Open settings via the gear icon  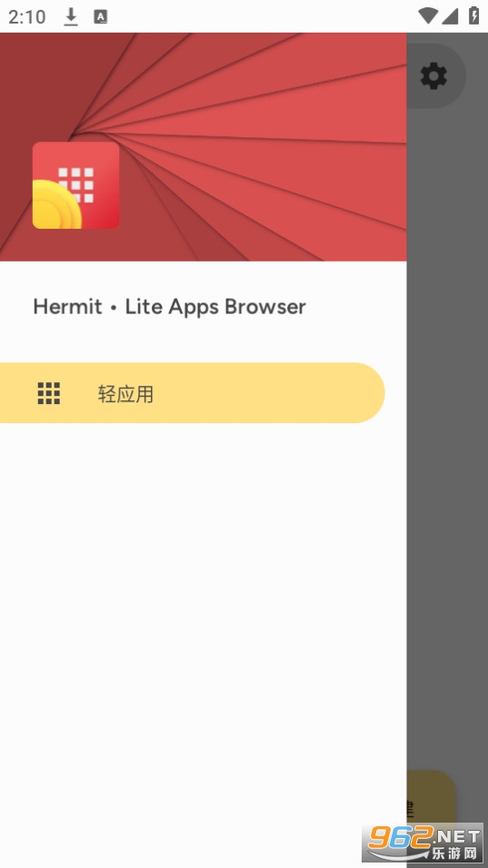coord(433,76)
